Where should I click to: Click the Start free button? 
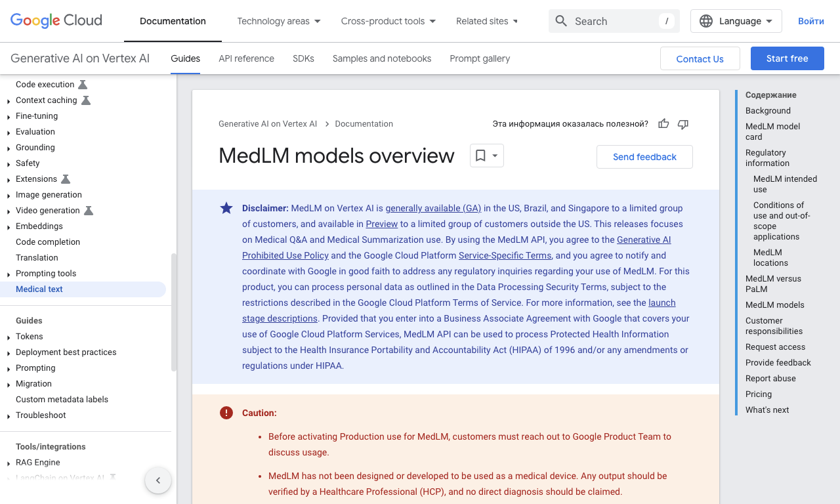click(787, 58)
